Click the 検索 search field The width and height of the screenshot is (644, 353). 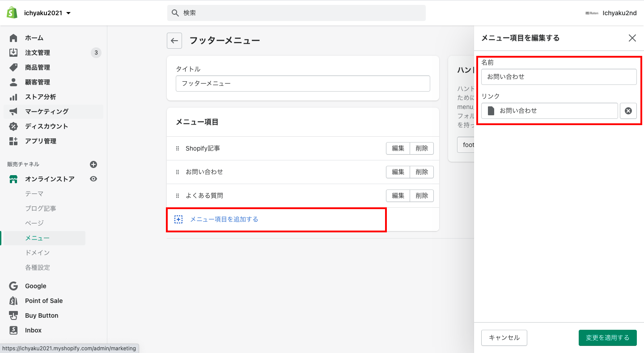[297, 13]
